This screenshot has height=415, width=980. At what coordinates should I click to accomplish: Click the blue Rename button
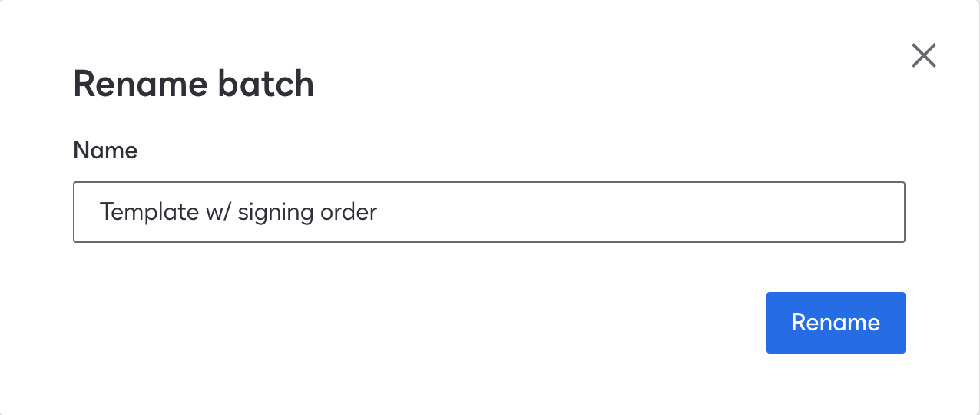click(x=836, y=323)
